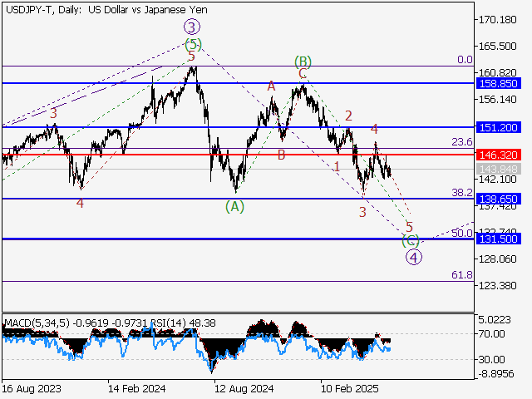
Task: Click the green (5) wave label
Action: click(193, 43)
